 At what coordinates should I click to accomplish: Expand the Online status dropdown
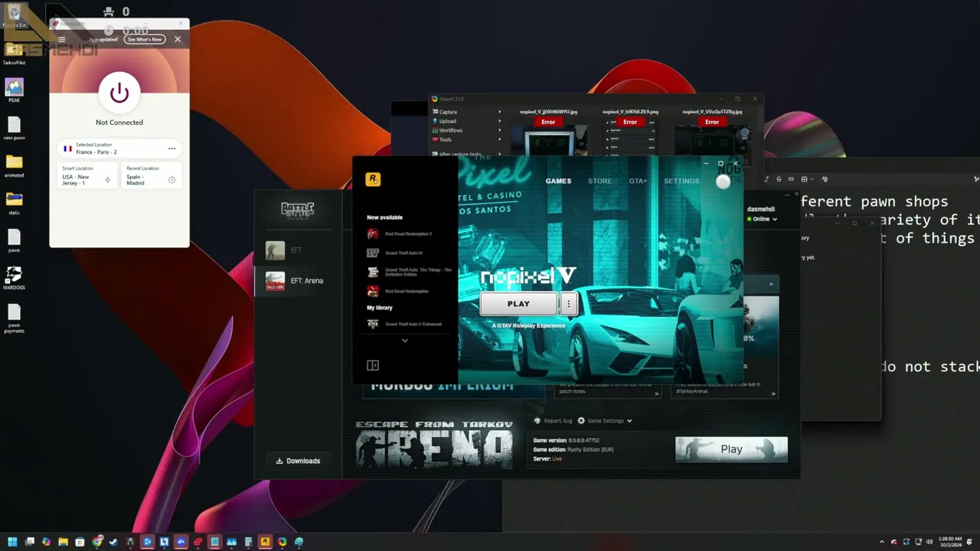[763, 219]
